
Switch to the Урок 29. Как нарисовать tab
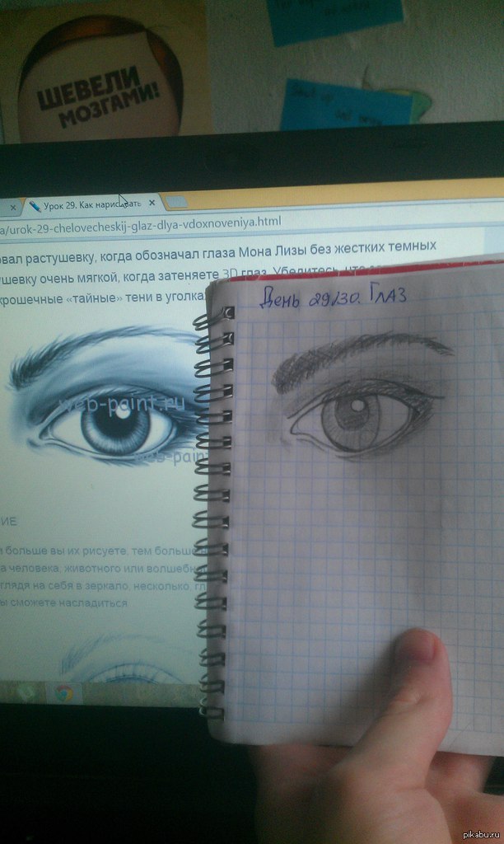91,204
